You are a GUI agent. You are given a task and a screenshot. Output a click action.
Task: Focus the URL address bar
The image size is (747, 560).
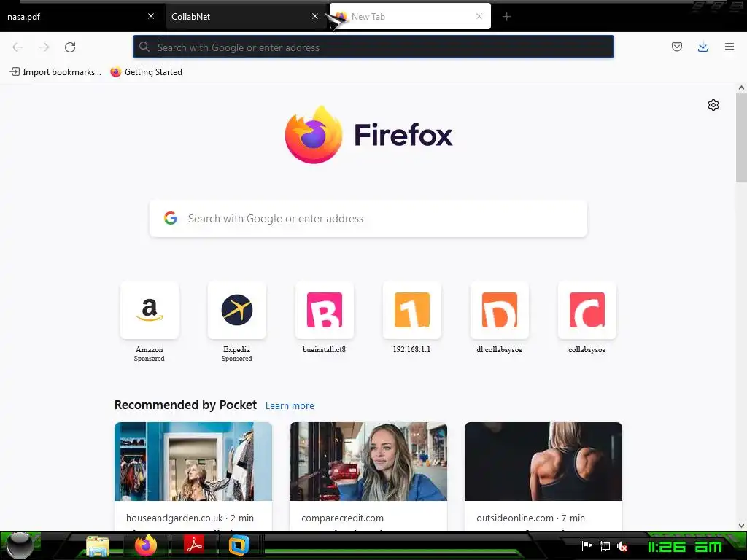(373, 47)
